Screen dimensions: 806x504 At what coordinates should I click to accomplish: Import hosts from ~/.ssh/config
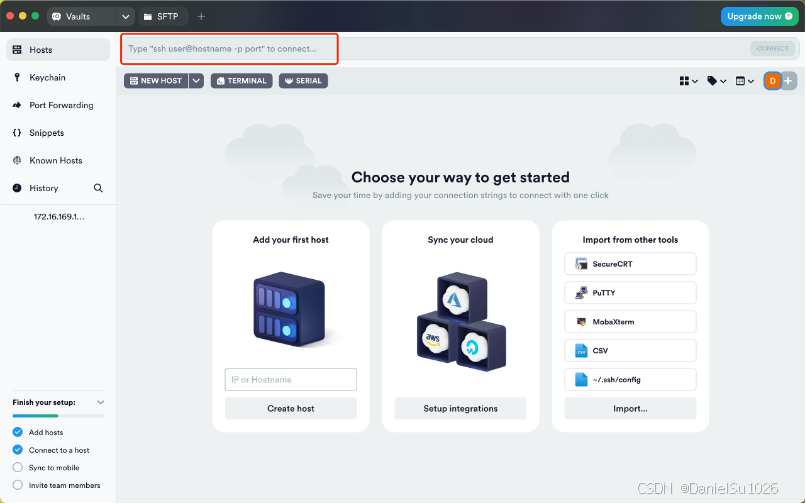pyautogui.click(x=630, y=380)
